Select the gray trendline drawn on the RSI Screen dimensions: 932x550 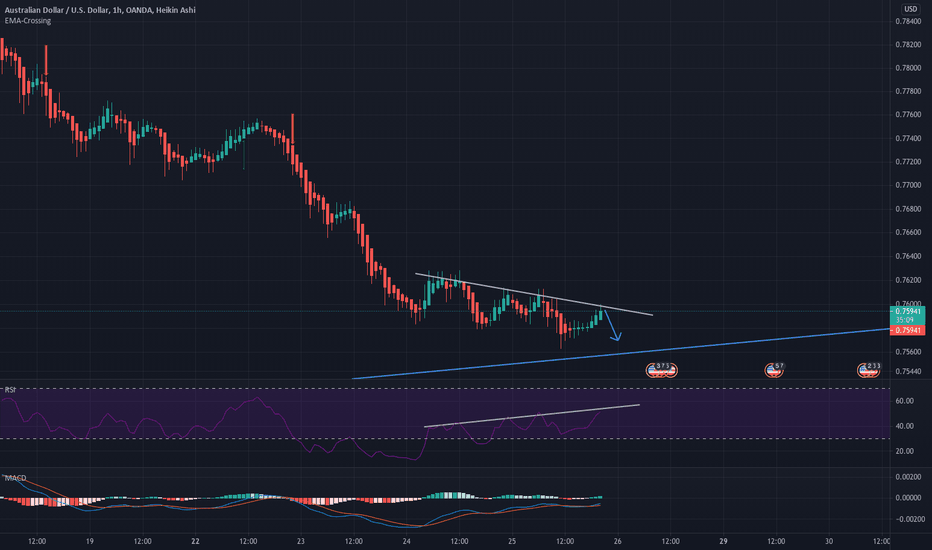(x=532, y=416)
